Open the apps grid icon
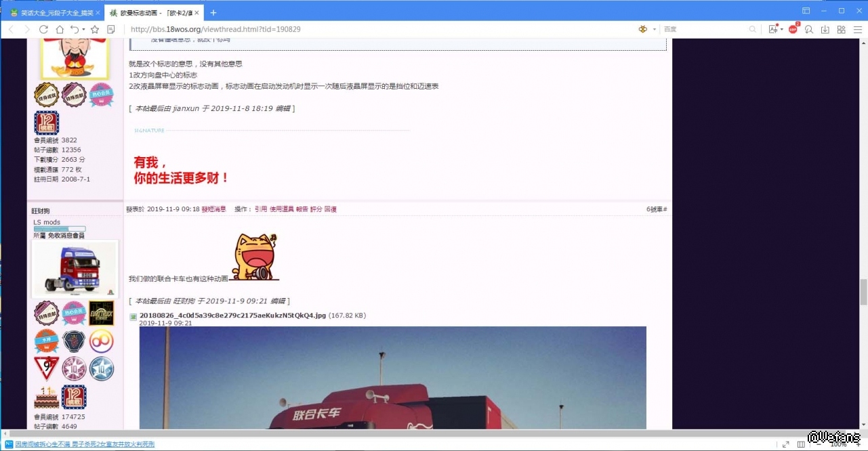Image resolution: width=868 pixels, height=451 pixels. (x=841, y=29)
